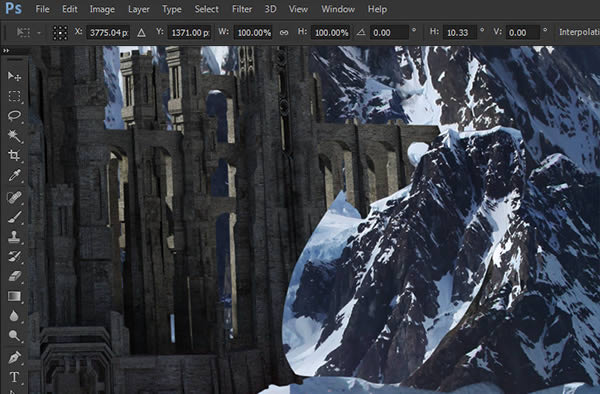The image size is (600, 394).
Task: Click the vertical skew V field
Action: [523, 33]
